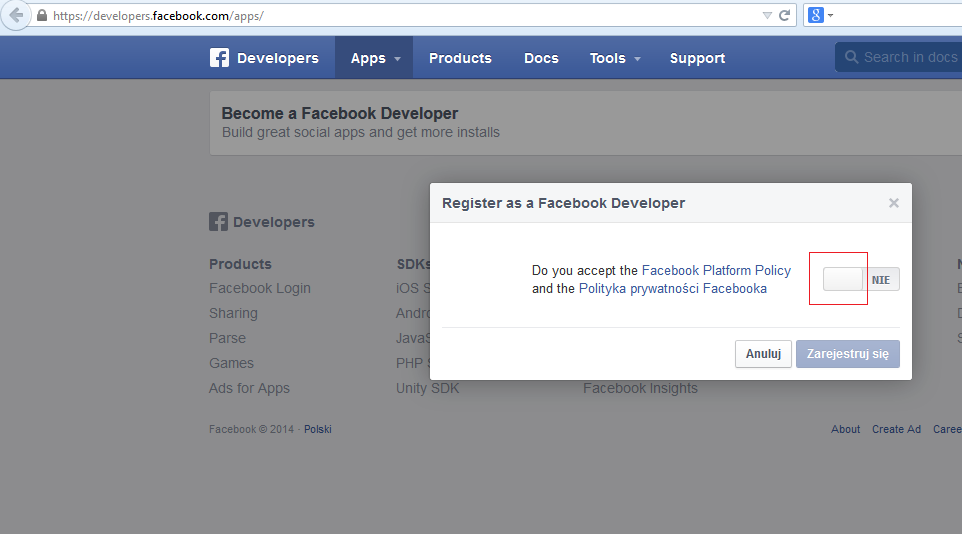Expand the search engine selector arrow
Image resolution: width=962 pixels, height=534 pixels.
[831, 15]
